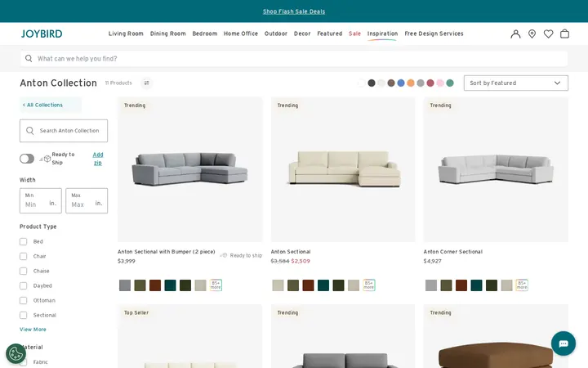This screenshot has width=588, height=368.
Task: Click the Joybird logo
Action: pos(42,34)
